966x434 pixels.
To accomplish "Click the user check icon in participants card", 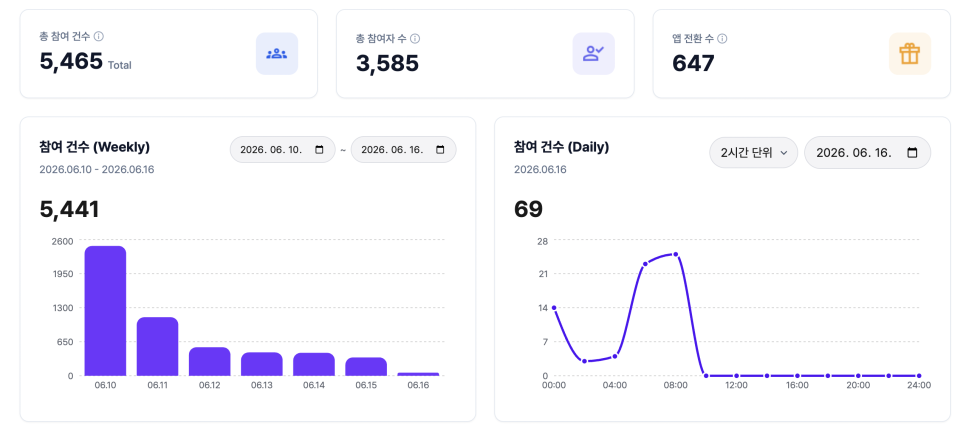I will 593,54.
